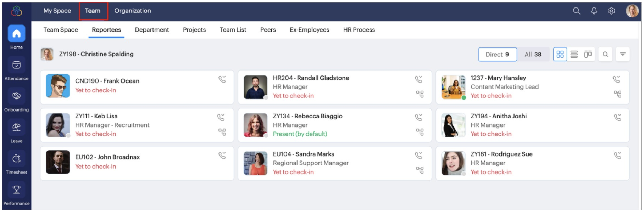This screenshot has width=644, height=214.
Task: Go to Leave in sidebar
Action: [16, 128]
